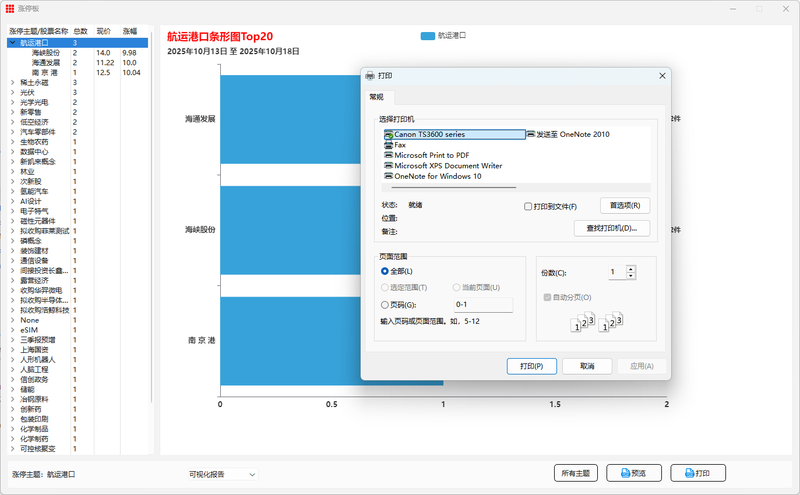Open printer 首选项(R)
The image size is (800, 495).
point(625,205)
